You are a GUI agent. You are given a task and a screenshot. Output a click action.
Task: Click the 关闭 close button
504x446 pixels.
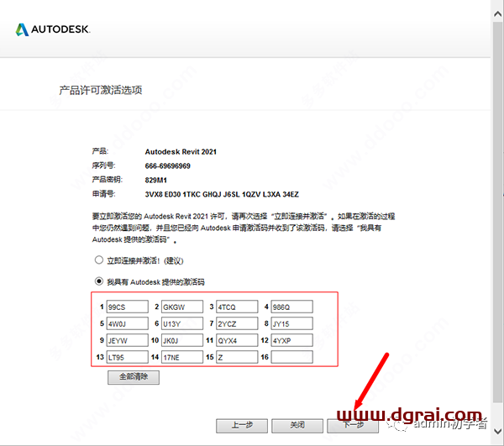pyautogui.click(x=297, y=426)
